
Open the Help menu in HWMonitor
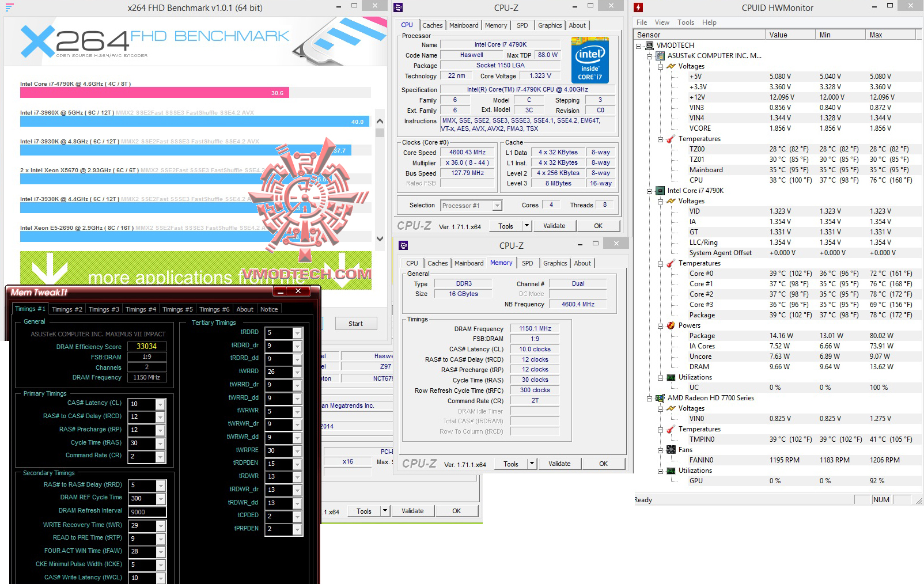click(709, 22)
